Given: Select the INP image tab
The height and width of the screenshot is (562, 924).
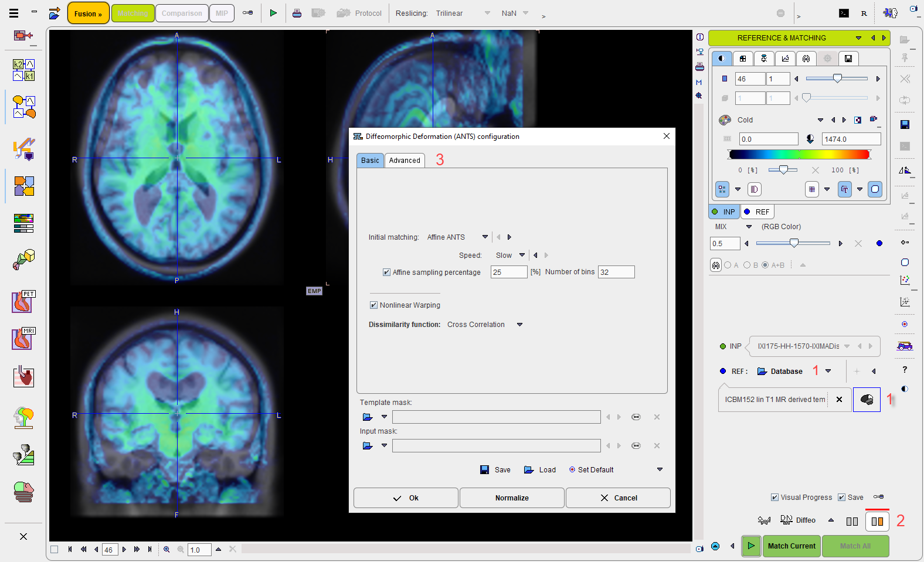Looking at the screenshot, I should point(724,212).
